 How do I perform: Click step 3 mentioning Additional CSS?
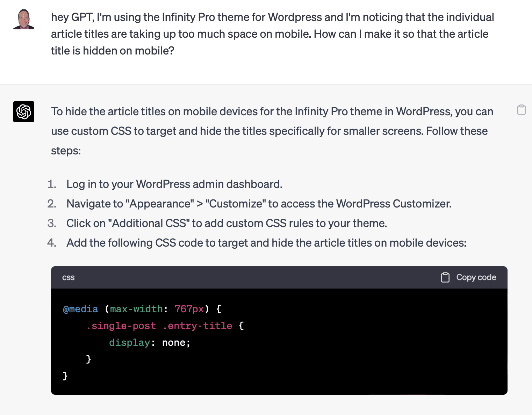[x=227, y=223]
